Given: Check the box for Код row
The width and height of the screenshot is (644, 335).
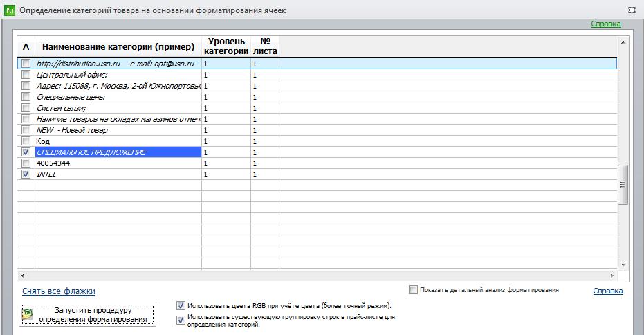Looking at the screenshot, I should pos(26,141).
